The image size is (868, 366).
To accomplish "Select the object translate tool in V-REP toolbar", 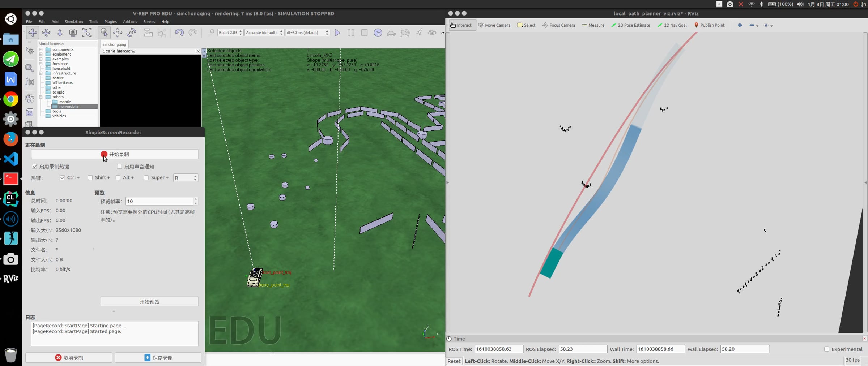I will (118, 33).
